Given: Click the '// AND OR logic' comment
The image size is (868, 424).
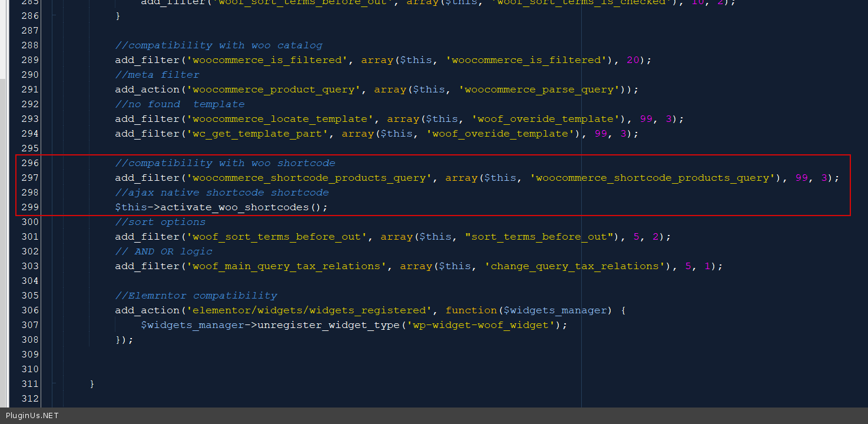Looking at the screenshot, I should pos(164,251).
